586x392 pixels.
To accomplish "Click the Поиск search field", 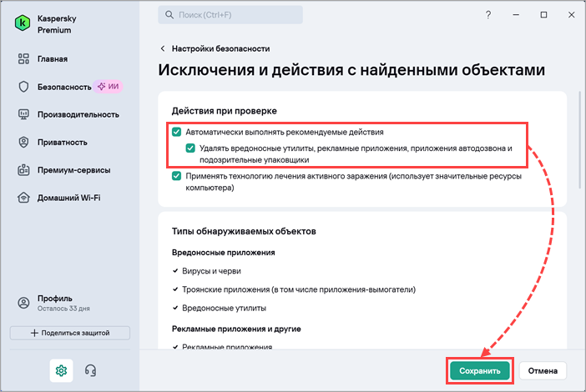I will (230, 15).
